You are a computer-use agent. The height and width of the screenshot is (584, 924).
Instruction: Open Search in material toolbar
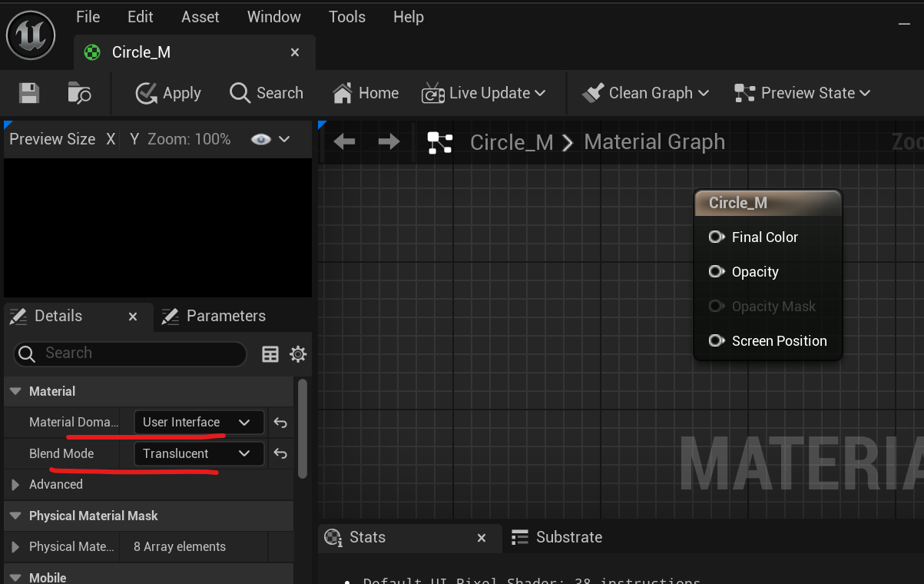pyautogui.click(x=267, y=93)
